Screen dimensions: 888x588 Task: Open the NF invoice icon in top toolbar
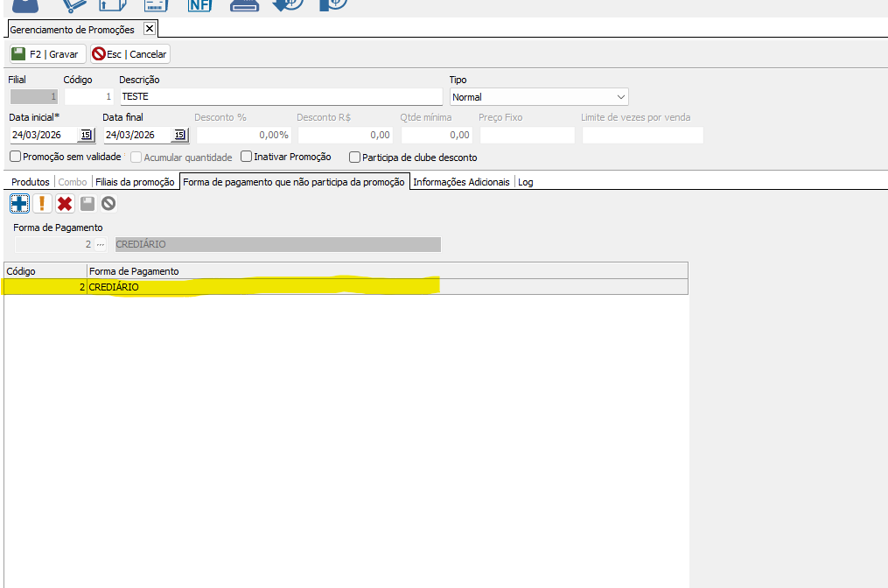199,4
